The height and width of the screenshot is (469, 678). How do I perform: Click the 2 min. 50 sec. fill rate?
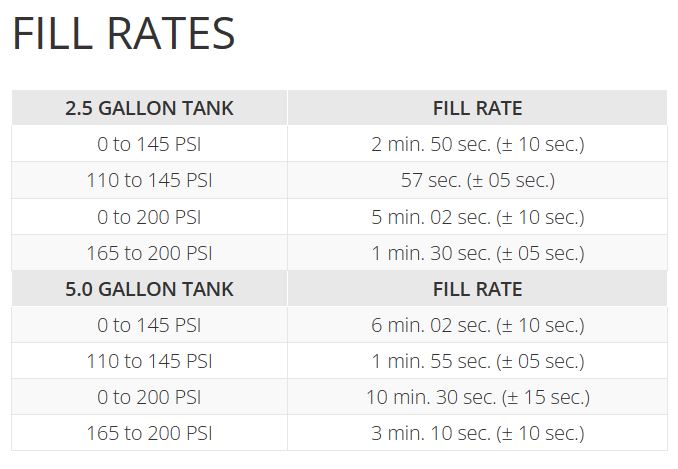click(x=477, y=144)
